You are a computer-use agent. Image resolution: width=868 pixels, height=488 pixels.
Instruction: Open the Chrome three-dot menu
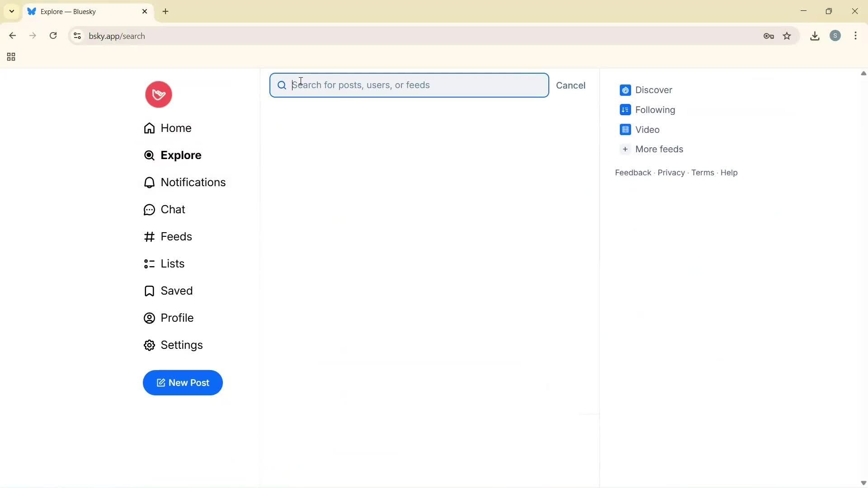856,36
